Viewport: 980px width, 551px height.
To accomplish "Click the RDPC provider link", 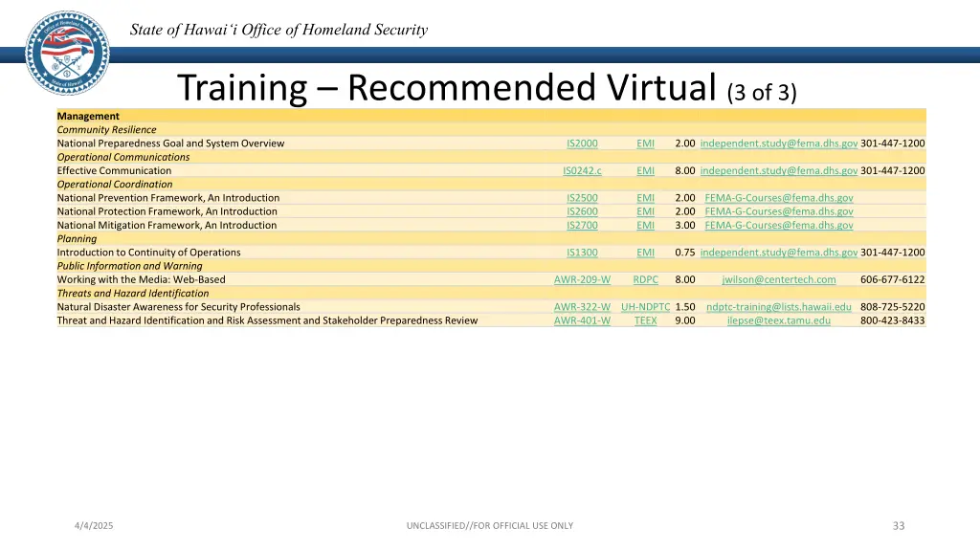I will point(646,280).
